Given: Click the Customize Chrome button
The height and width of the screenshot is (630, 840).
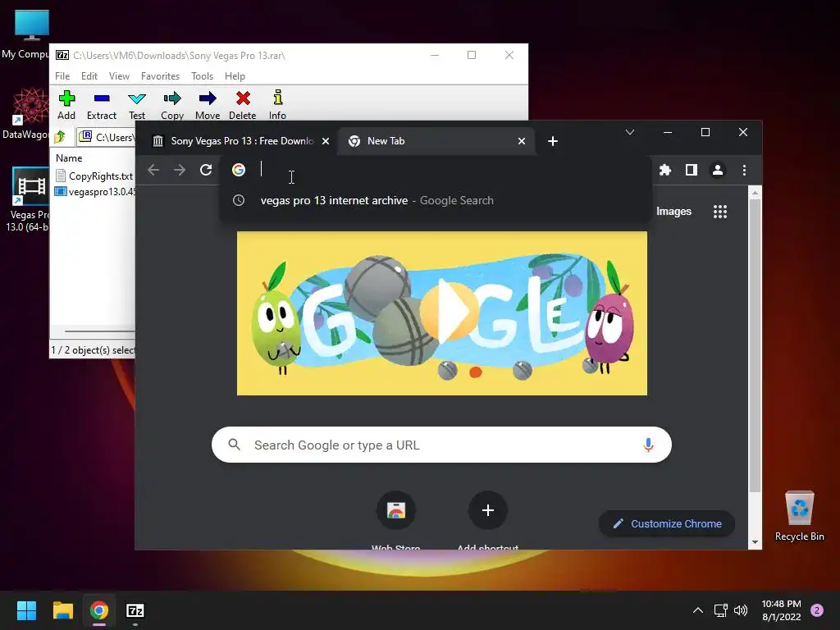Looking at the screenshot, I should coord(666,524).
